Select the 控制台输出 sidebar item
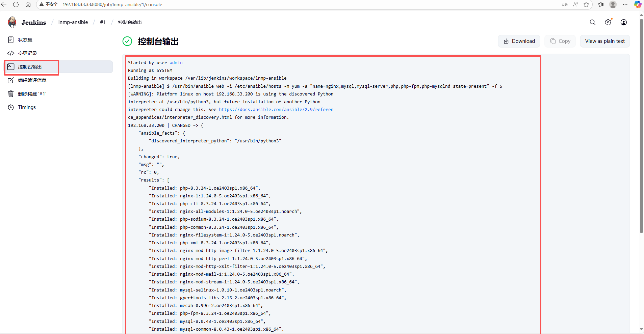Image resolution: width=644 pixels, height=334 pixels. (58, 67)
